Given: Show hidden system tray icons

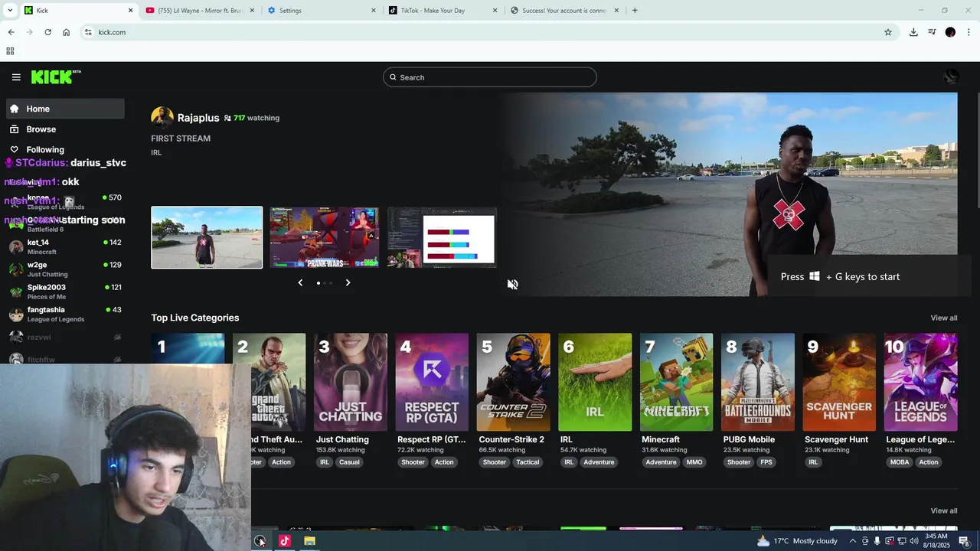Looking at the screenshot, I should click(853, 541).
